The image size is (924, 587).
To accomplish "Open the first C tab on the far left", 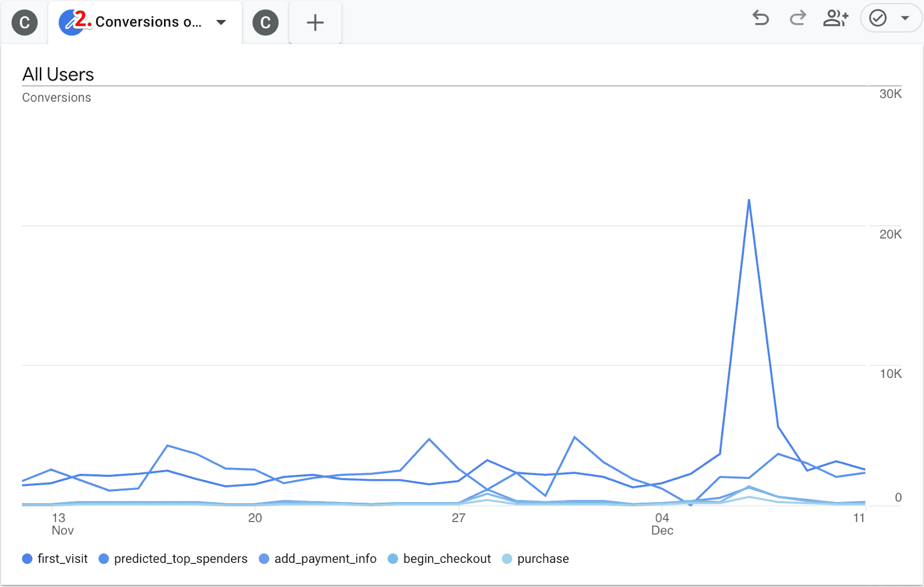I will (24, 23).
